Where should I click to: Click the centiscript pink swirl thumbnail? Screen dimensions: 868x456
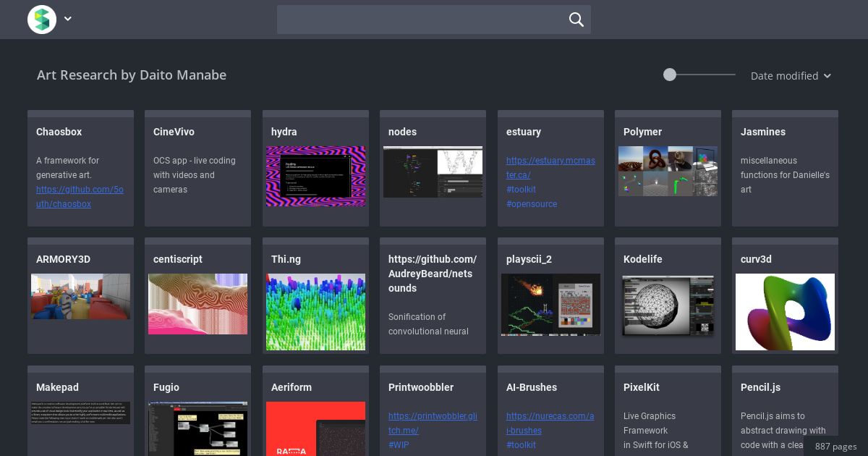(x=197, y=304)
